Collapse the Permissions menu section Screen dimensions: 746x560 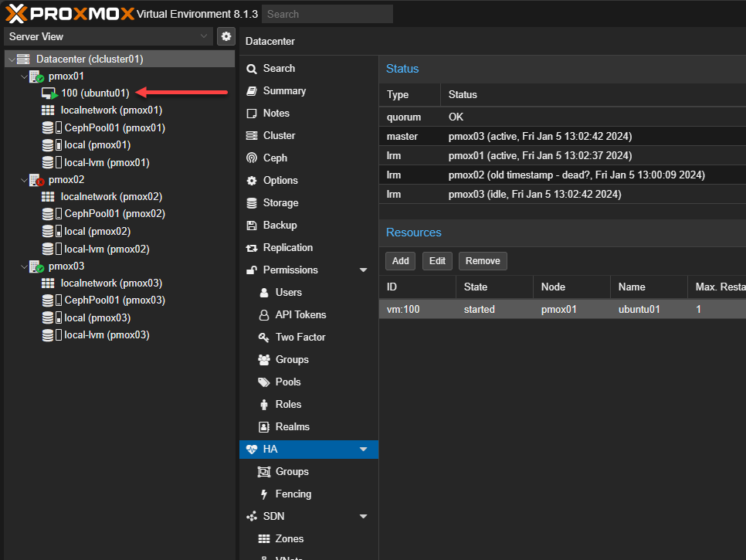[x=363, y=270]
